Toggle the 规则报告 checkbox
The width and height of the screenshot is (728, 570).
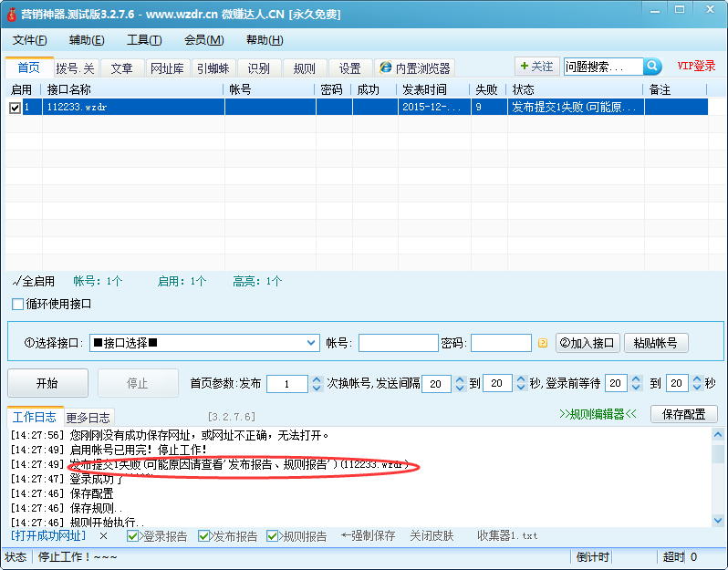(272, 536)
